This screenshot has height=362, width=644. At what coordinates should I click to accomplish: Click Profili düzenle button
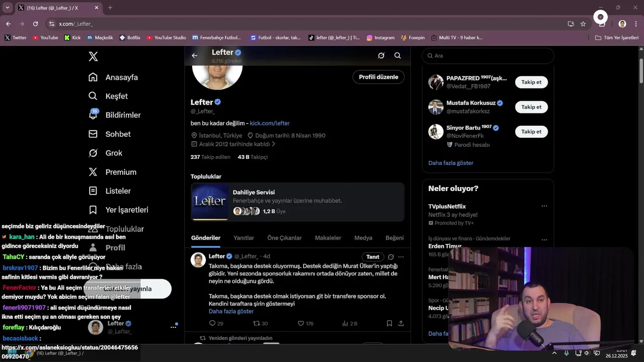pyautogui.click(x=378, y=77)
